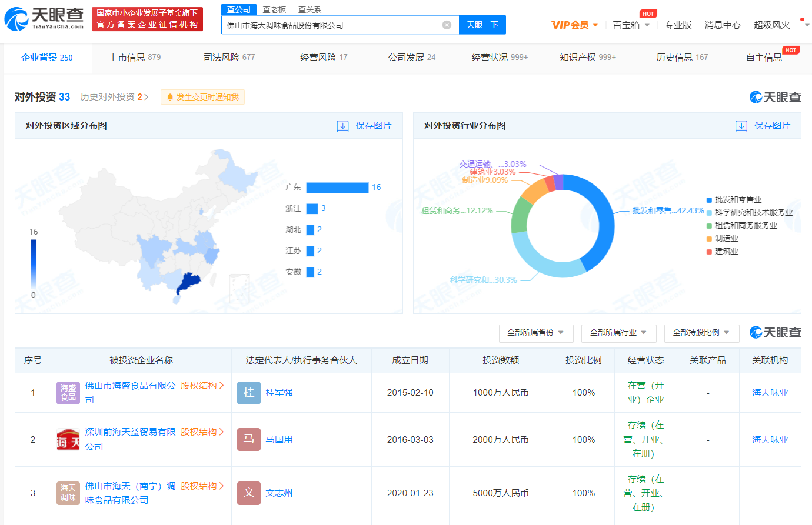Image resolution: width=812 pixels, height=525 pixels.
Task: Open the 消息中心 link
Action: click(x=723, y=25)
